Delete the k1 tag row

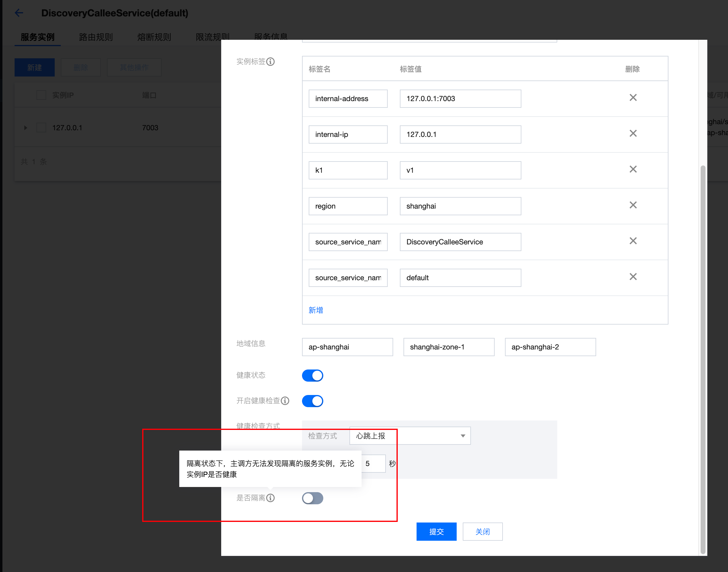(x=633, y=169)
